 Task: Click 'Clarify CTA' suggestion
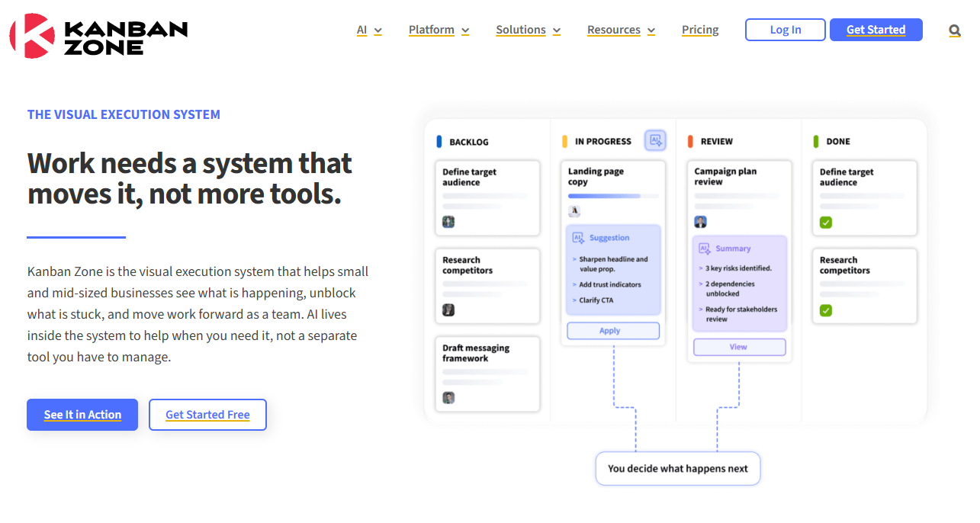click(x=596, y=300)
